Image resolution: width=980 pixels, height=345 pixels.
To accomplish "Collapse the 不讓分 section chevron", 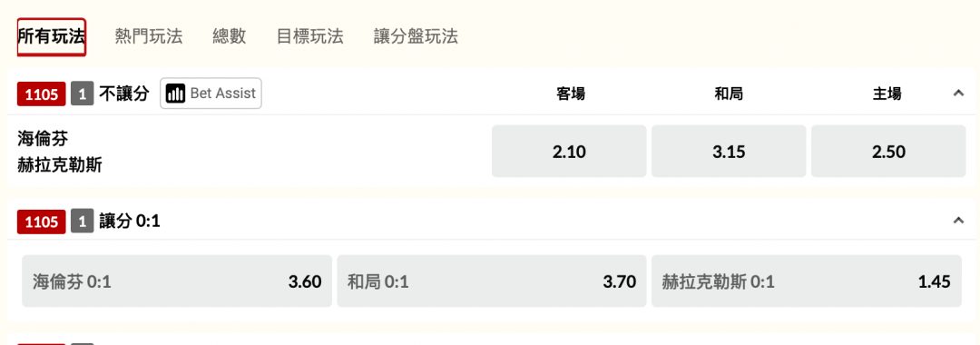I will click(958, 94).
